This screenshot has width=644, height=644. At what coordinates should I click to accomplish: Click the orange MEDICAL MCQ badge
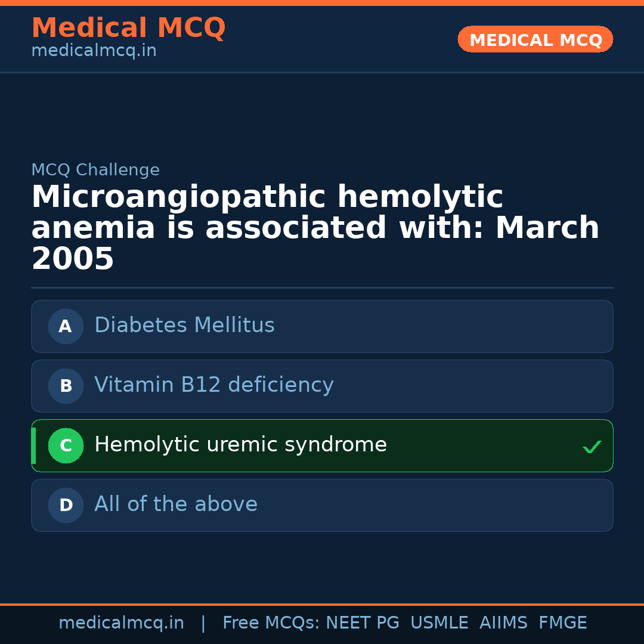535,40
